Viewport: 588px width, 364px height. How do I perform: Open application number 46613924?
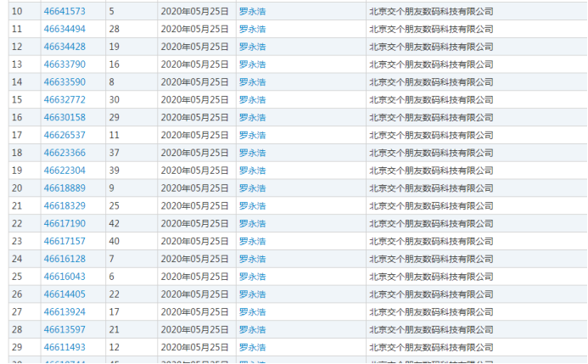tap(64, 312)
